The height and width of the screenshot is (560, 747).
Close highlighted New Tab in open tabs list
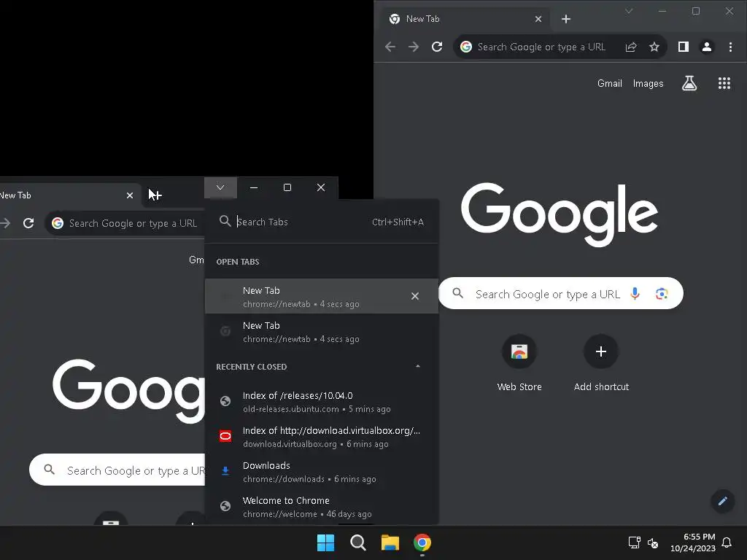point(415,296)
